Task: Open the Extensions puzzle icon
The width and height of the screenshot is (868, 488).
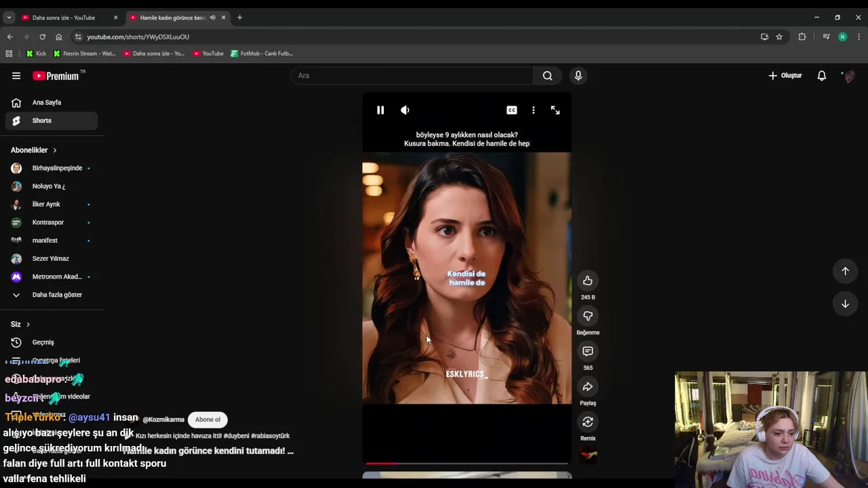Action: (x=802, y=37)
